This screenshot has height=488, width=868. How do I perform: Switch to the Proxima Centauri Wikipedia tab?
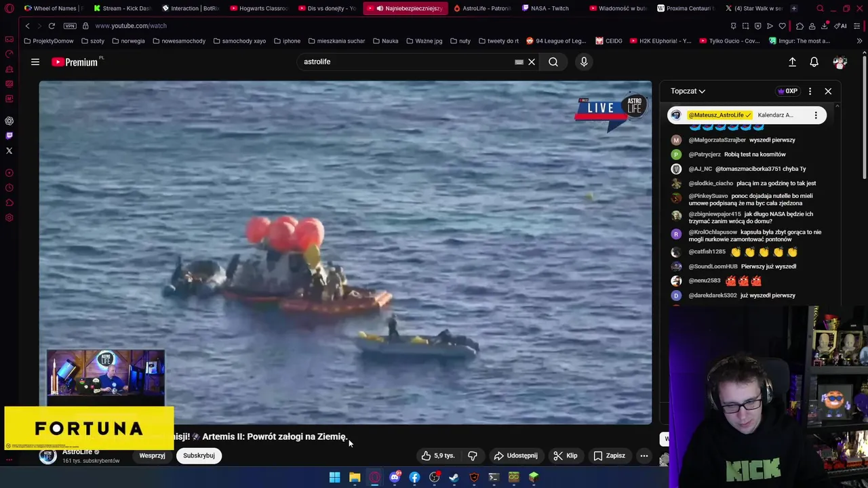click(686, 8)
